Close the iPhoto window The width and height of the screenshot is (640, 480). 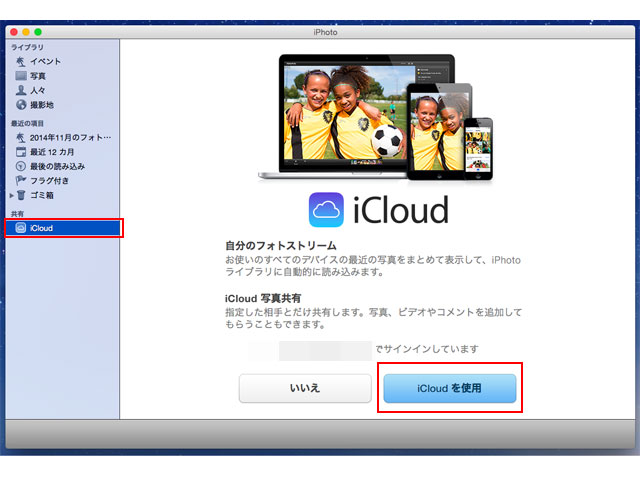[x=14, y=32]
